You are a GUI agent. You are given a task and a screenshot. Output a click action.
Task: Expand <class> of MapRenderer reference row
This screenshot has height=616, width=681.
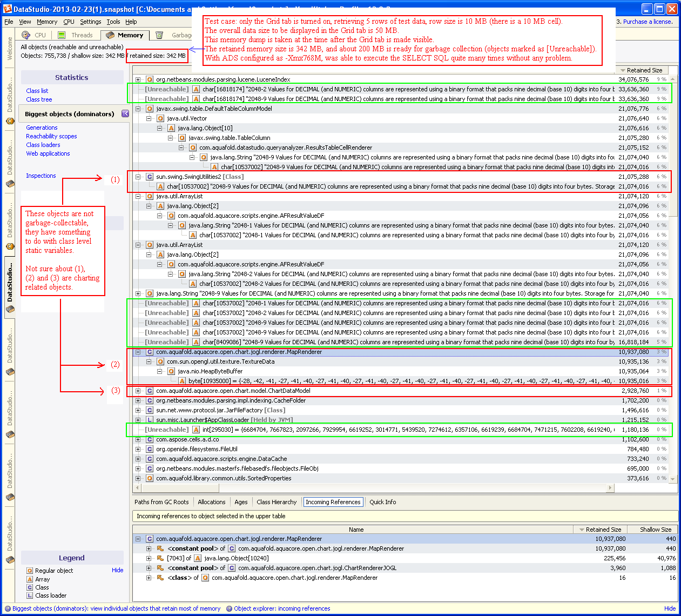149,578
